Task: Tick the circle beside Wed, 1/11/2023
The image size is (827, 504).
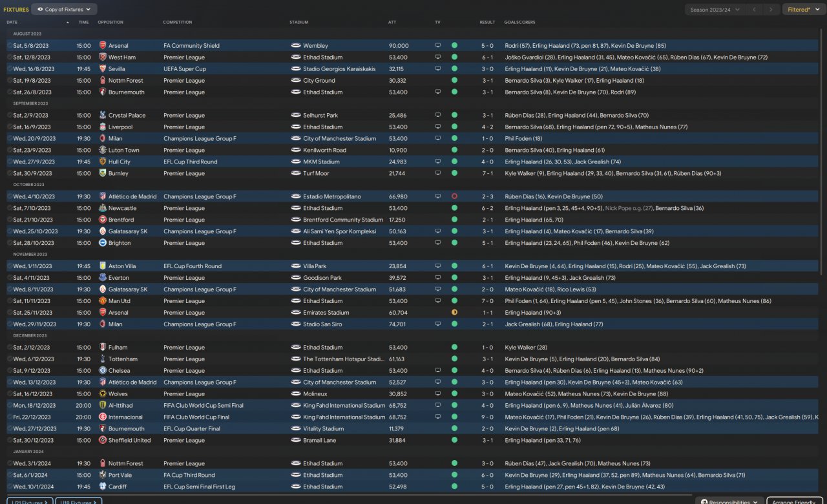Action: (x=9, y=266)
